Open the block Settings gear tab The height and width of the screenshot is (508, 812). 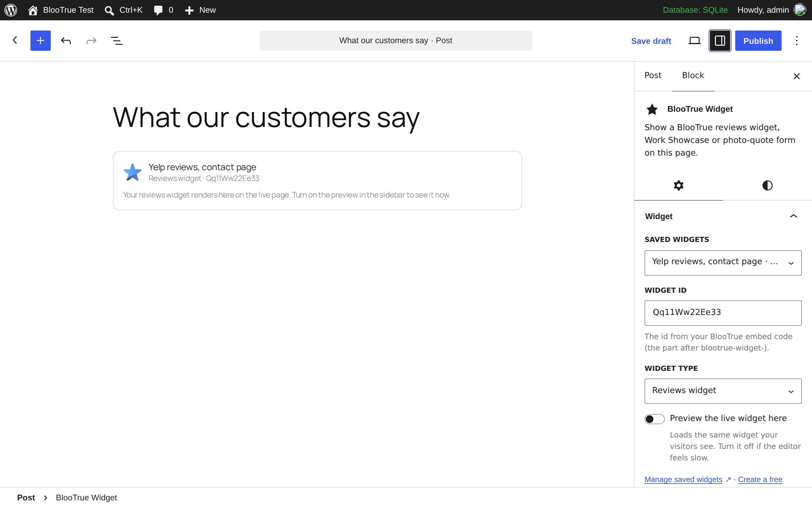tap(678, 185)
